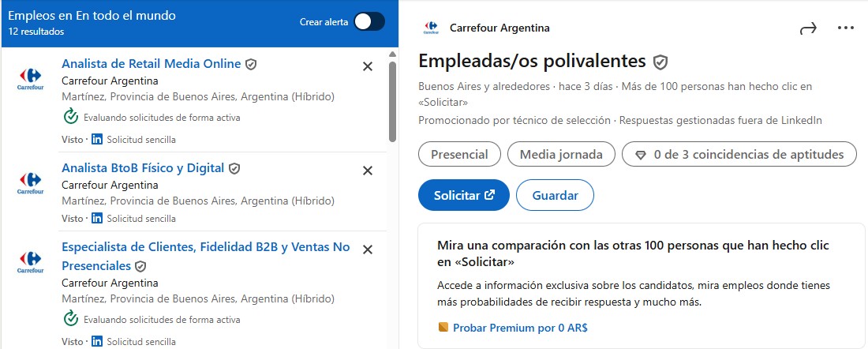This screenshot has width=868, height=349.
Task: Select the Media jornada tag
Action: click(x=561, y=155)
